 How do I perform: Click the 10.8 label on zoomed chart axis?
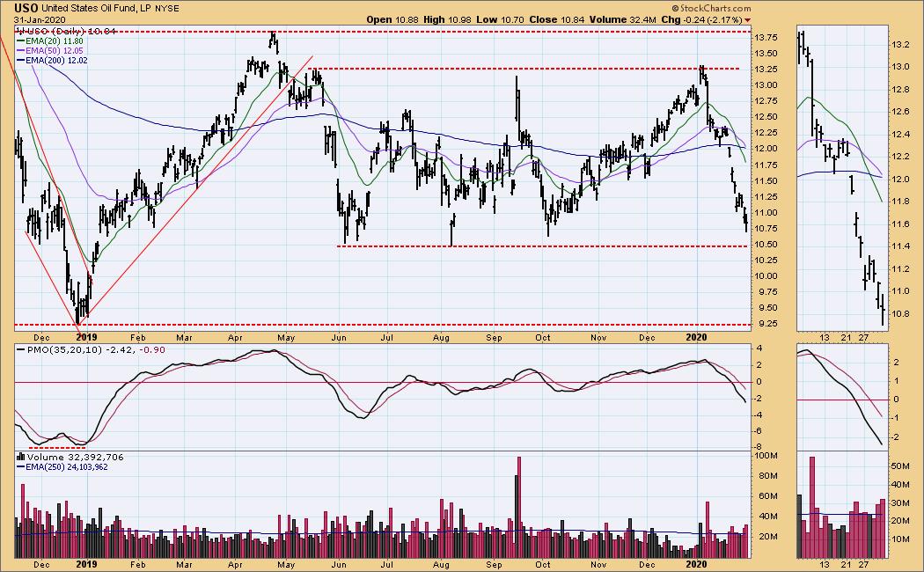point(900,314)
